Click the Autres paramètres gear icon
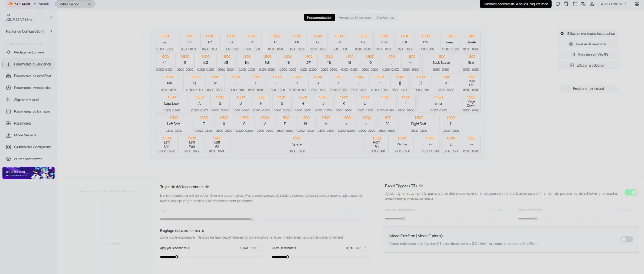The image size is (644, 274). [9, 159]
